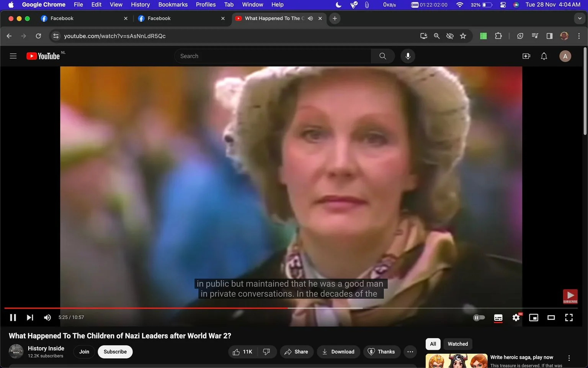Image resolution: width=588 pixels, height=368 pixels.
Task: Open the History menu
Action: [x=140, y=5]
